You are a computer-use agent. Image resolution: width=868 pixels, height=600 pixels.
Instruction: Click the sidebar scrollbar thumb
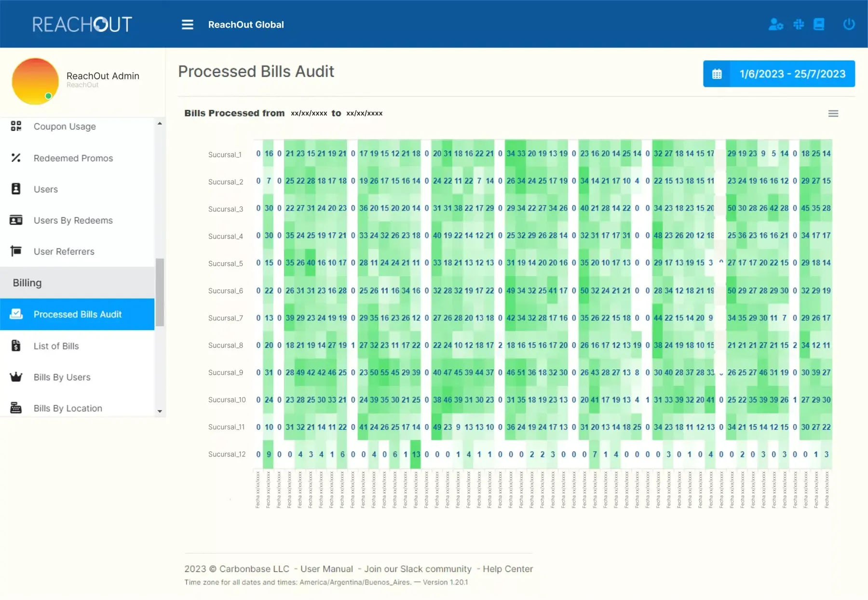(160, 293)
